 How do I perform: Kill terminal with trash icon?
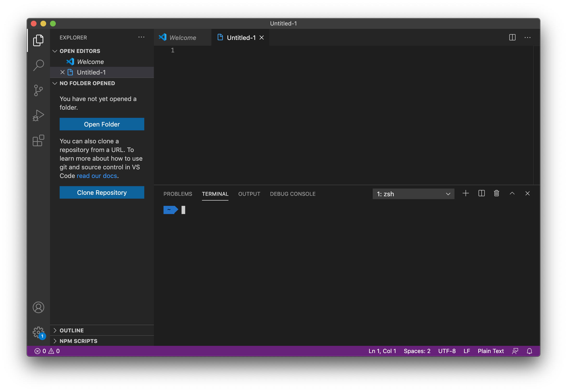(496, 194)
